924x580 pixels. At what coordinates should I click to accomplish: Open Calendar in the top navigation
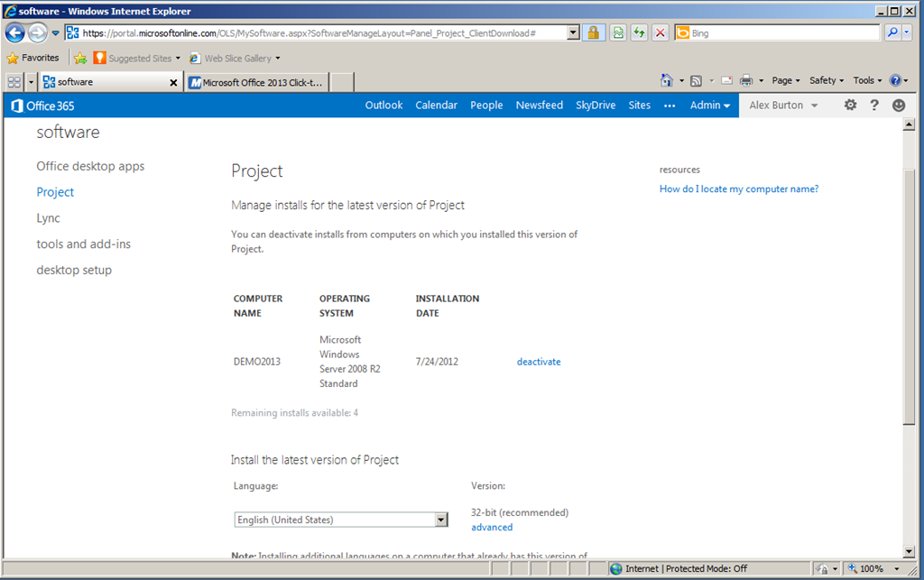pos(436,106)
